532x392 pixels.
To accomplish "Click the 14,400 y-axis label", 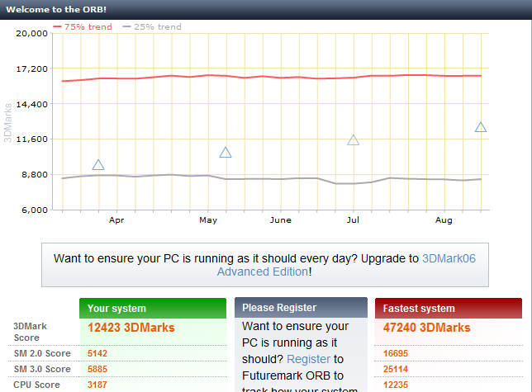I will 32,104.
